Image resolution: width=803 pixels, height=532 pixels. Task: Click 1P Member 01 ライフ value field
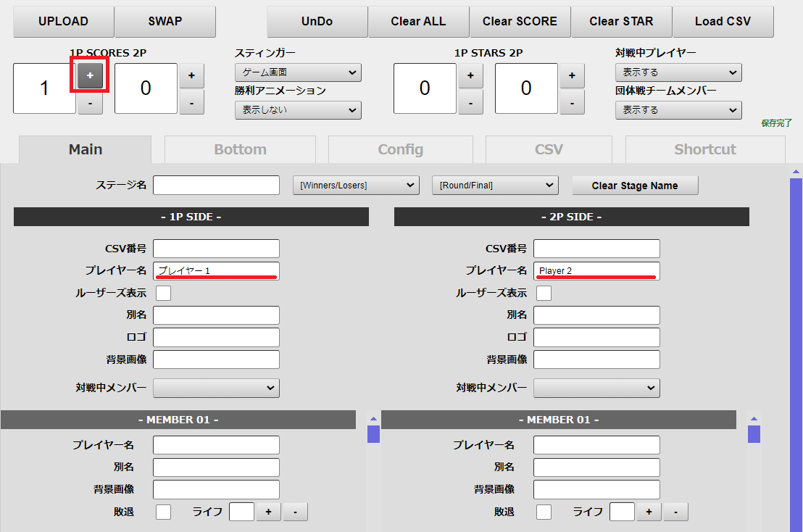[242, 512]
